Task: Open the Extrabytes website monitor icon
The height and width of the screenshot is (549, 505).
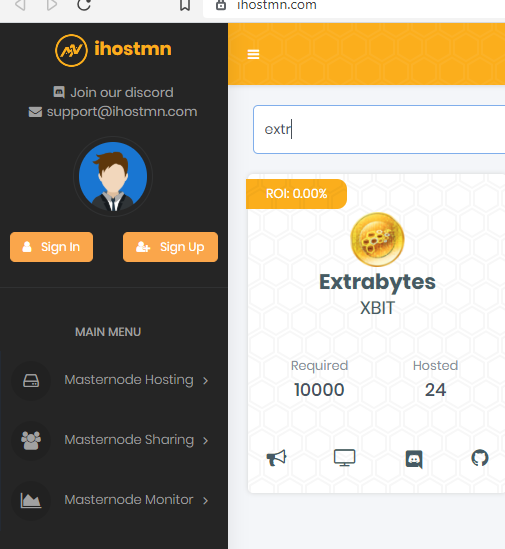Action: point(345,458)
